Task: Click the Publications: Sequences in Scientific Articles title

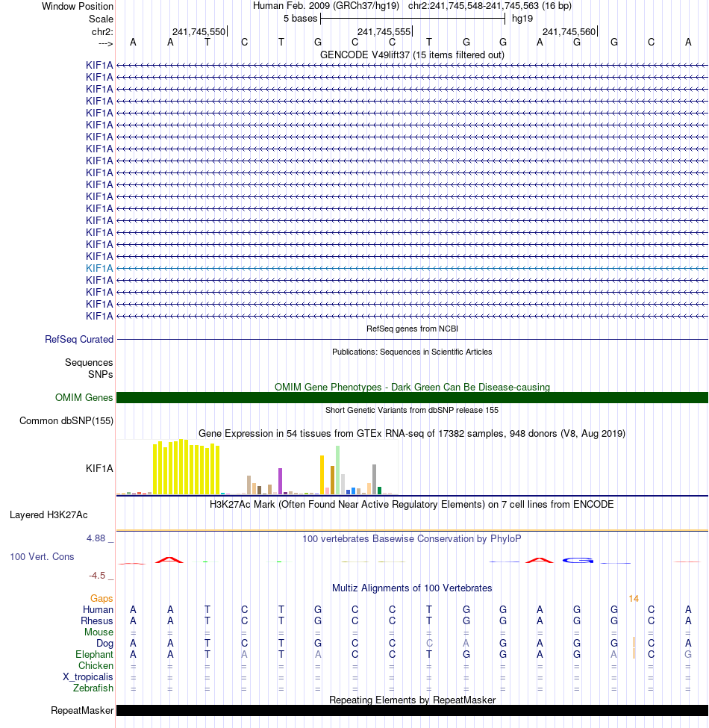Action: pyautogui.click(x=412, y=352)
